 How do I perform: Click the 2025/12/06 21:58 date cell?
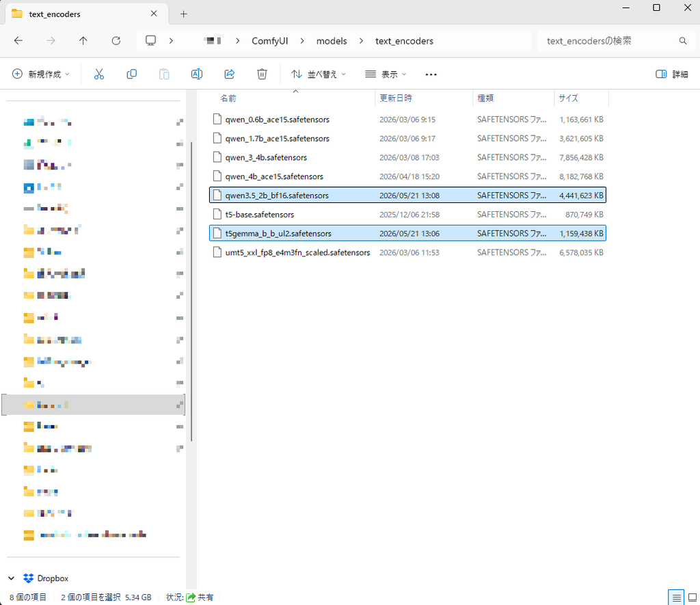[409, 215]
